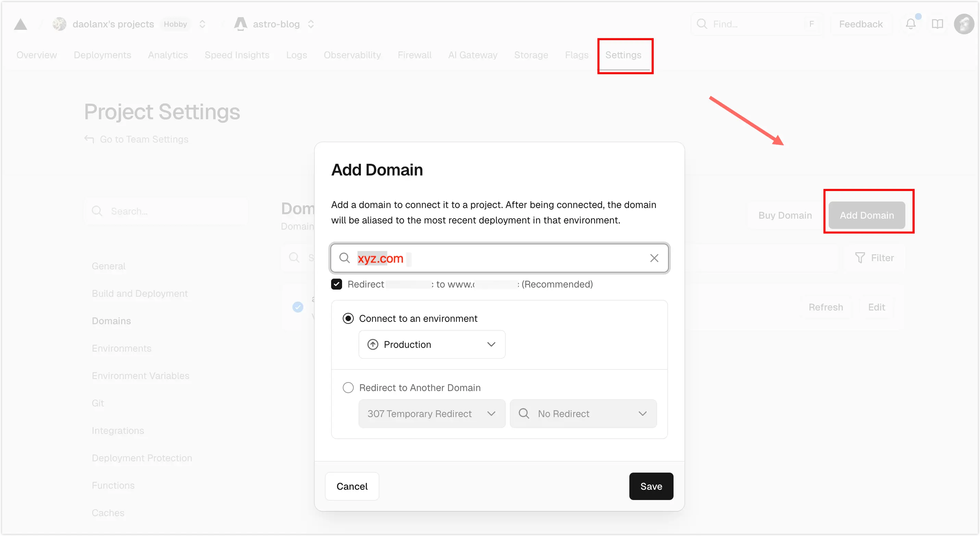Switch to the Deployments tab
The width and height of the screenshot is (980, 536).
pos(102,55)
